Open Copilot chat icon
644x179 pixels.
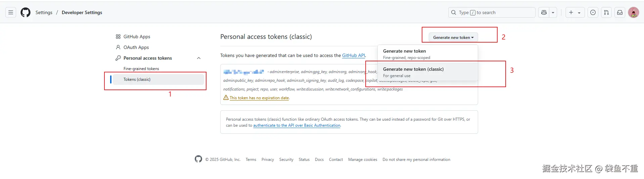(544, 12)
